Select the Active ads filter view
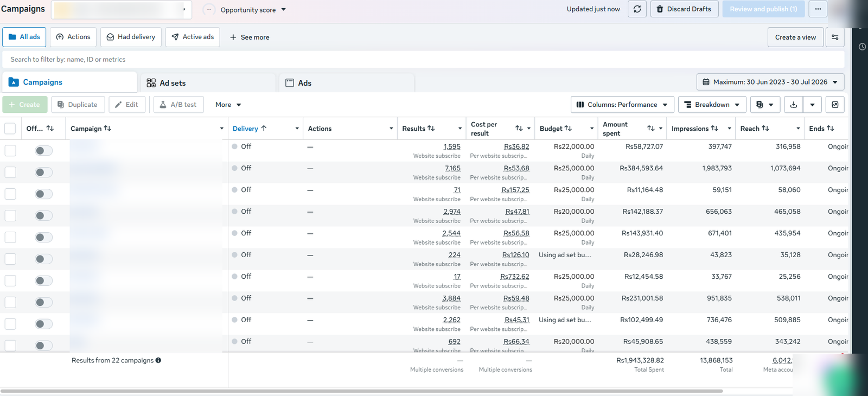The height and width of the screenshot is (396, 868). point(193,37)
